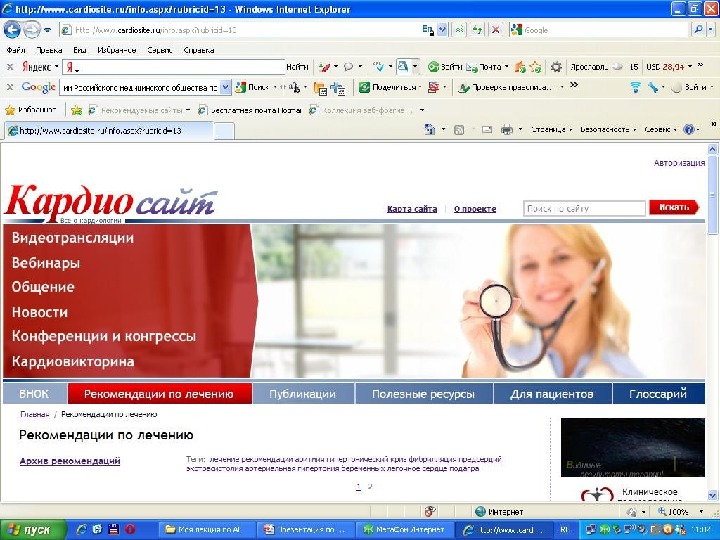Screen dimensions: 720x540
Task: Open the address bar dropdown arrow
Action: pos(442,30)
